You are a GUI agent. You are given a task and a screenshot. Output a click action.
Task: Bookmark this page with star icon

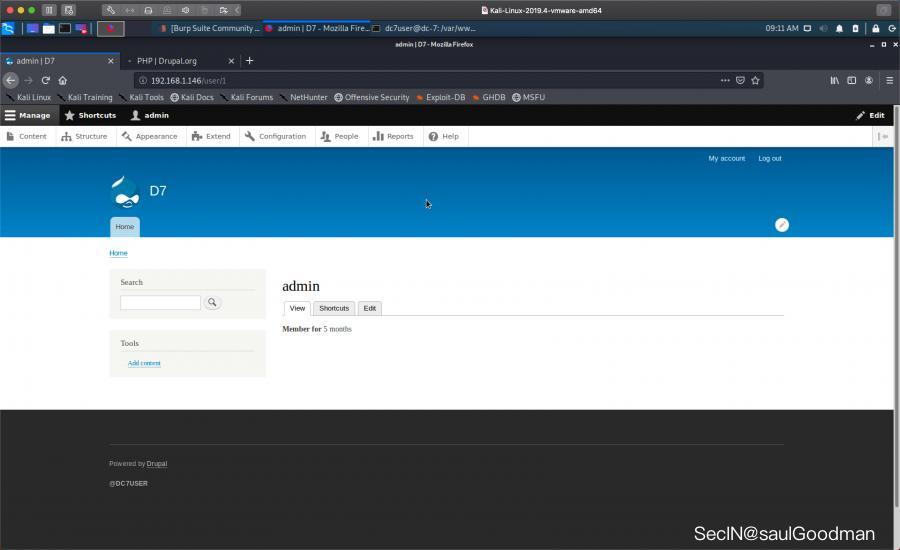tap(755, 80)
